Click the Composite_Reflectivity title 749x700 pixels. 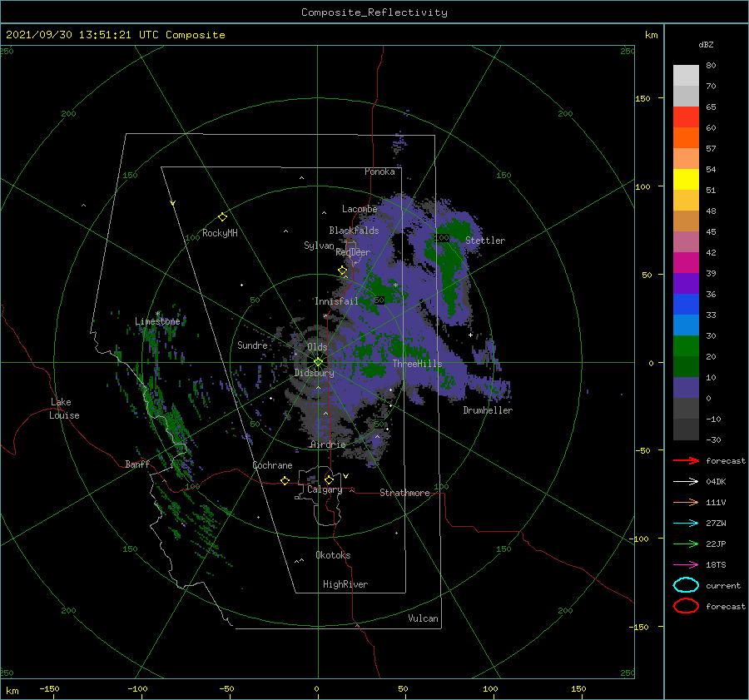(x=374, y=12)
